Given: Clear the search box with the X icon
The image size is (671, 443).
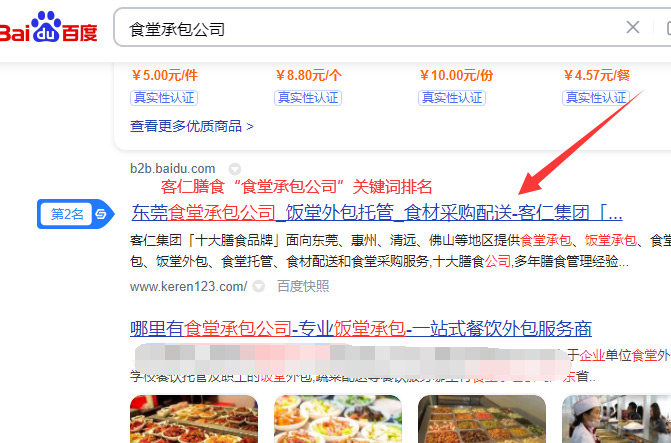Looking at the screenshot, I should (x=632, y=27).
